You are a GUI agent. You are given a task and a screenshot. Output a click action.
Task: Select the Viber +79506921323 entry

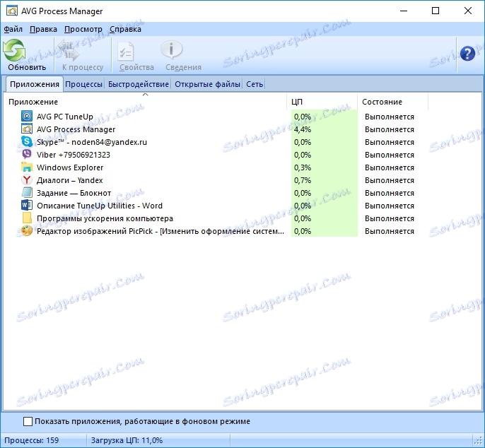coord(74,155)
